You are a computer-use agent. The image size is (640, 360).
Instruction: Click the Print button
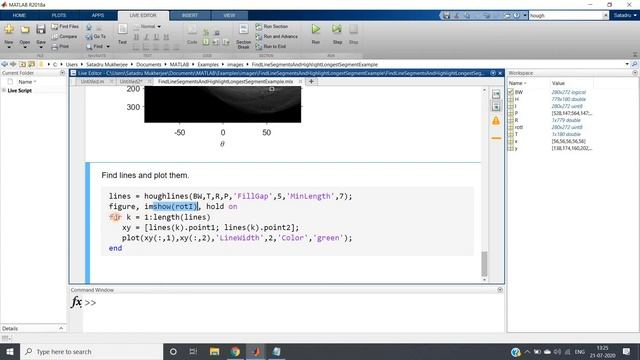60,47
